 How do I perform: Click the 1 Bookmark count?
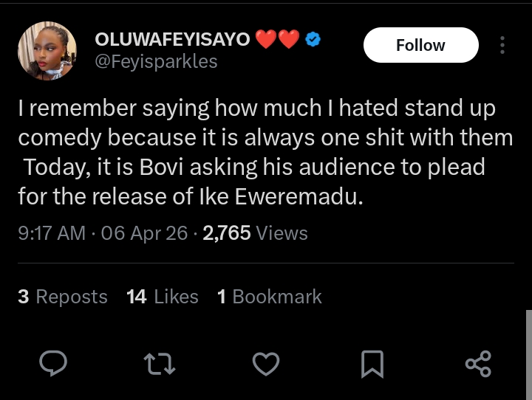point(270,297)
